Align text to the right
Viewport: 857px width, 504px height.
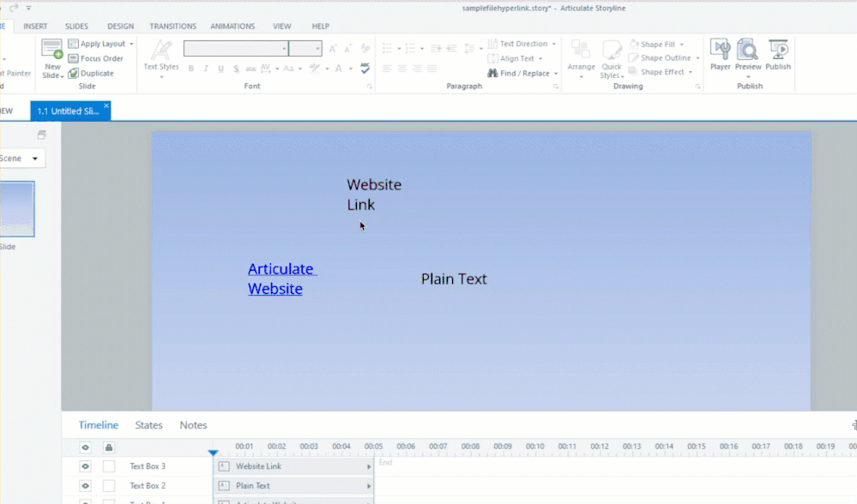(x=417, y=69)
